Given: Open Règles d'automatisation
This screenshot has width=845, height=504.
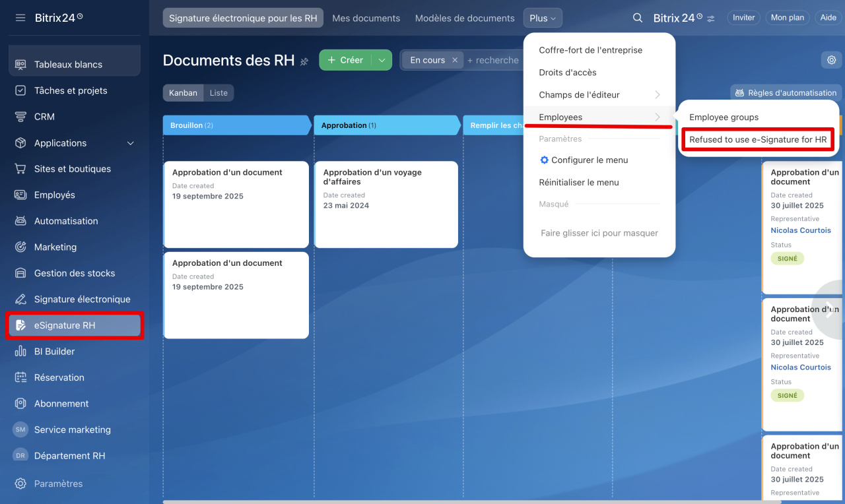Looking at the screenshot, I should tap(786, 93).
